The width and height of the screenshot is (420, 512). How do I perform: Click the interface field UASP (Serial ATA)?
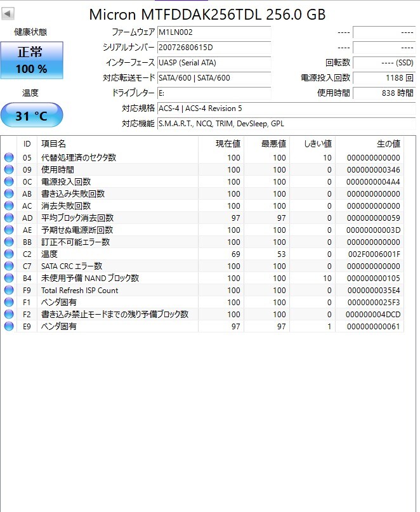pyautogui.click(x=214, y=63)
